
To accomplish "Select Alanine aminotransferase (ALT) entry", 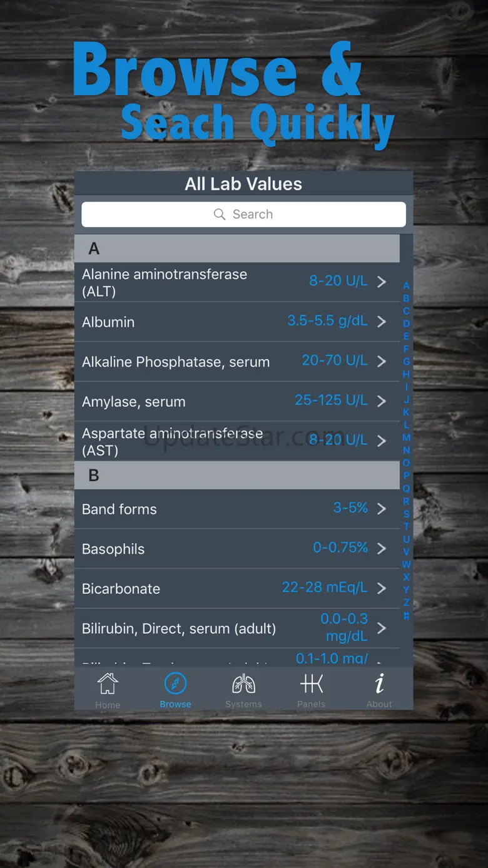I will click(237, 282).
